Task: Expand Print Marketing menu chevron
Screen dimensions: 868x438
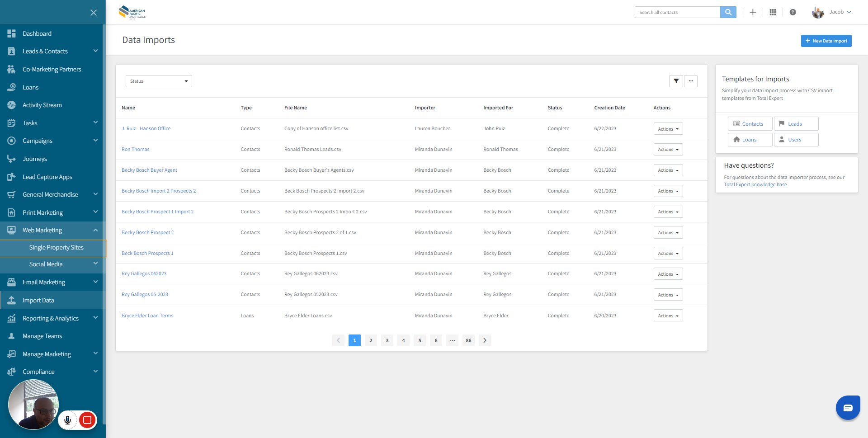Action: [95, 212]
